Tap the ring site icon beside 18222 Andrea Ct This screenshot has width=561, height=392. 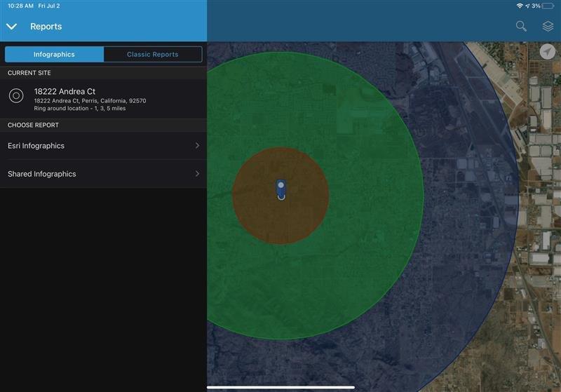coord(16,95)
